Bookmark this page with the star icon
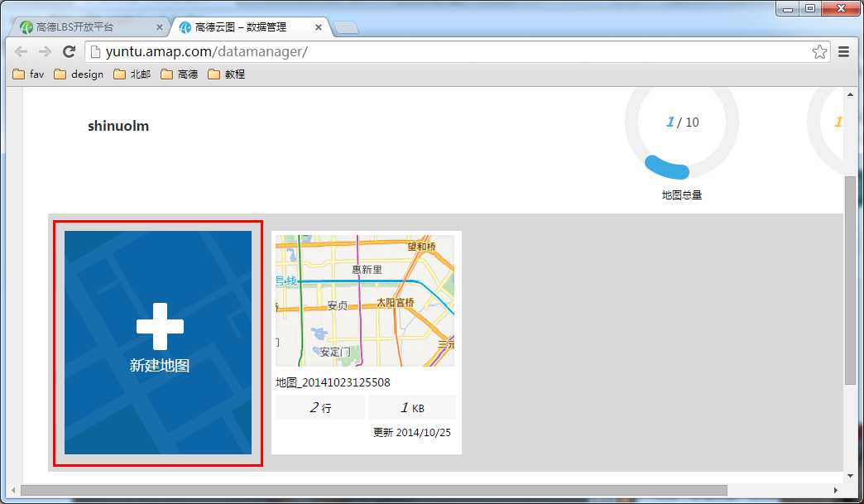The image size is (864, 504). (x=819, y=52)
